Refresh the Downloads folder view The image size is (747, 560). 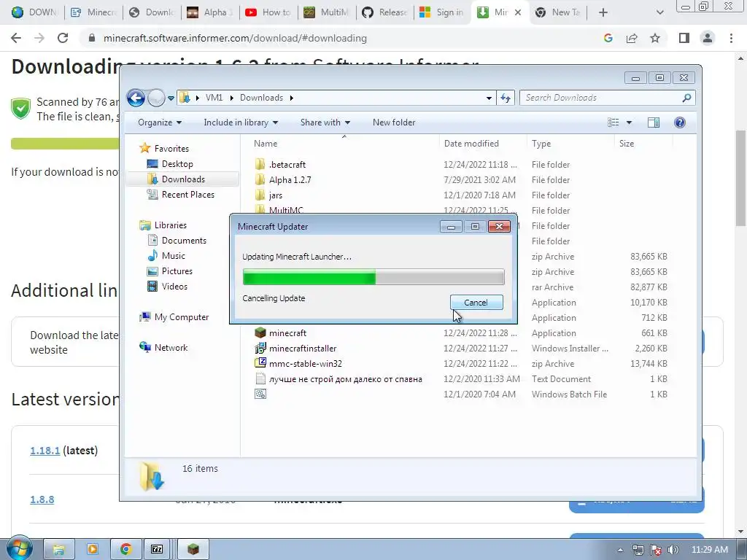tap(506, 98)
